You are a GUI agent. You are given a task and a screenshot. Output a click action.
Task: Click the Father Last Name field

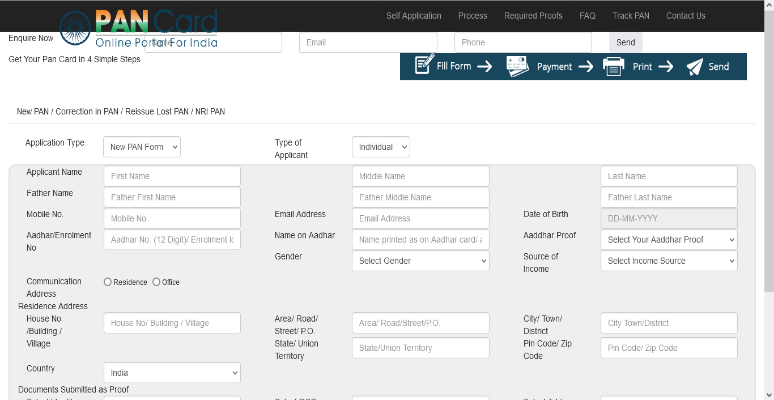tap(669, 198)
